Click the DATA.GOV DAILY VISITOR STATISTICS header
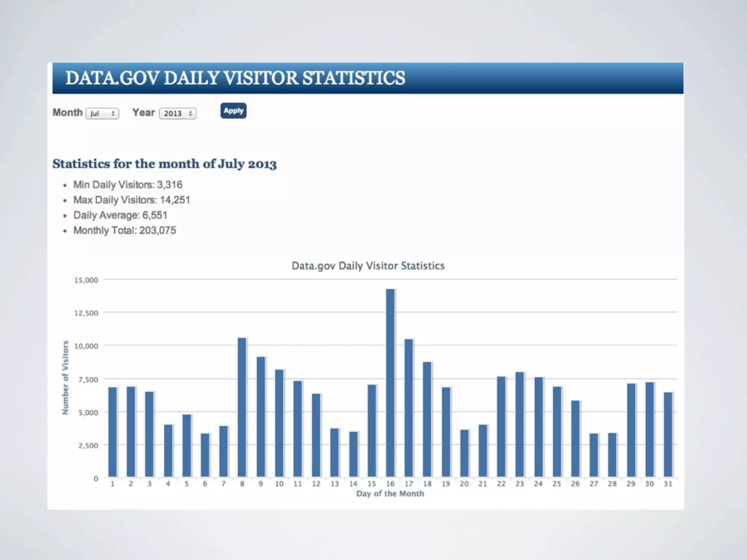This screenshot has height=560, width=747. tap(235, 78)
